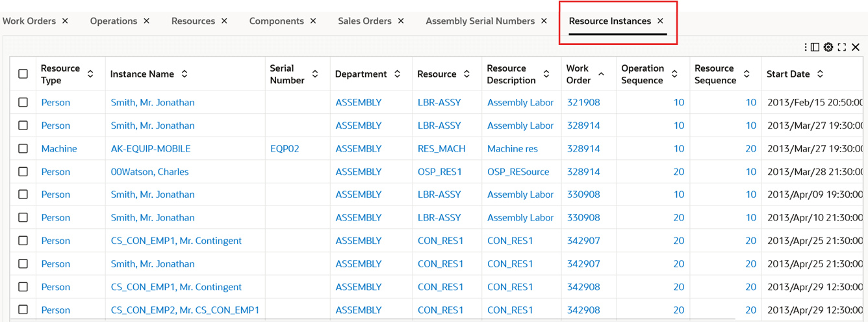The image size is (868, 322).
Task: Open work order 321908 link
Action: 583,102
